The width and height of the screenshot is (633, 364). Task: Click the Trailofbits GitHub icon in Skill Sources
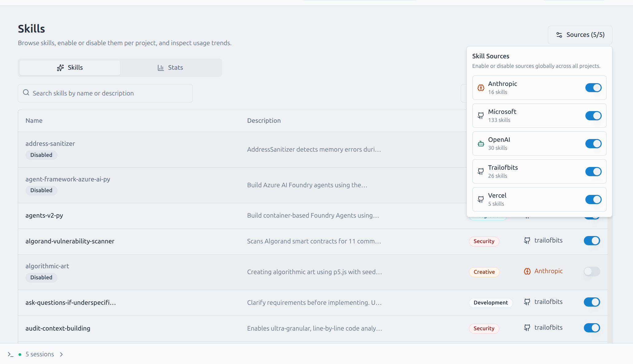click(x=481, y=172)
